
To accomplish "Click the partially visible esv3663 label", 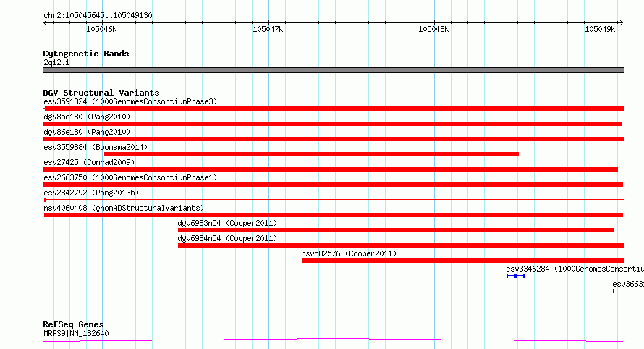I will (x=628, y=284).
